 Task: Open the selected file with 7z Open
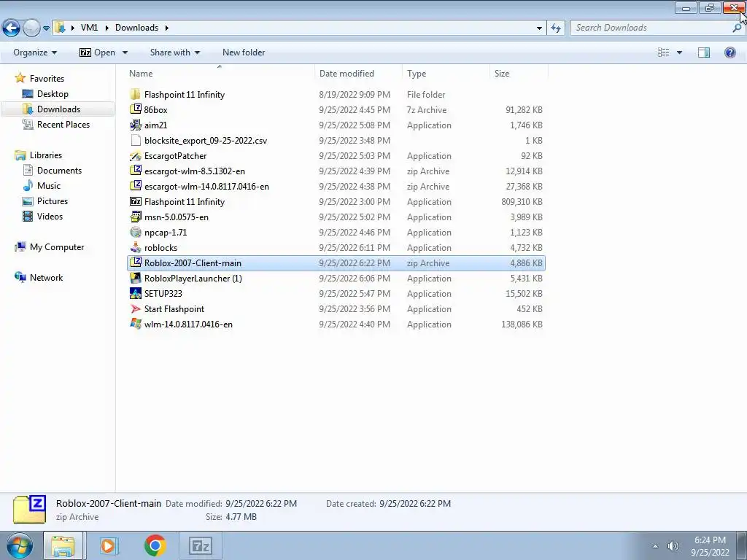pos(98,52)
